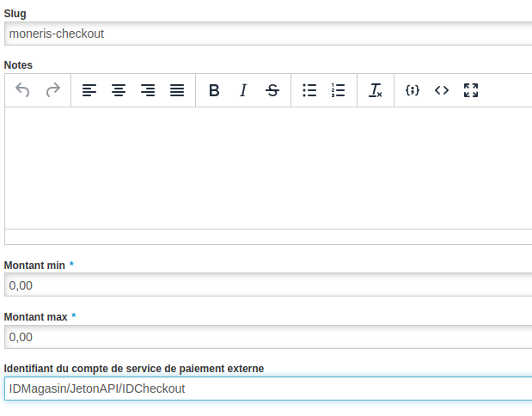Screen dimensions: 532x416
Task: Click the curly braces code sample icon
Action: tap(413, 90)
